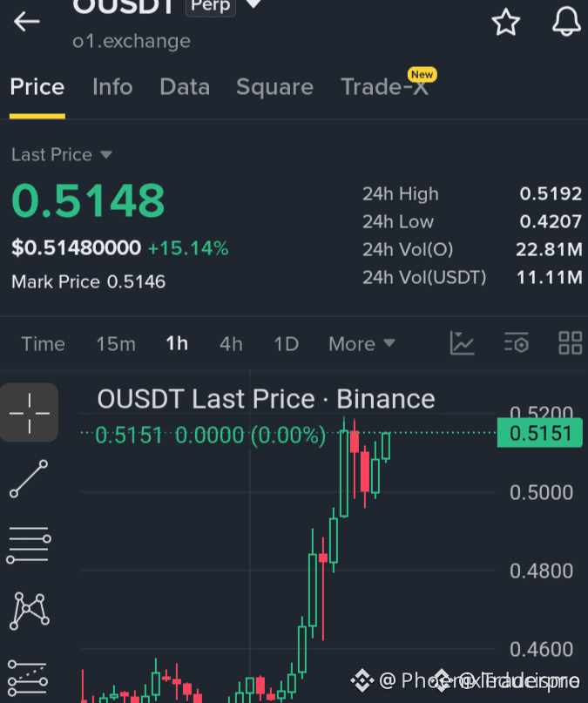
Task: Select the 1D chart interval
Action: [287, 344]
